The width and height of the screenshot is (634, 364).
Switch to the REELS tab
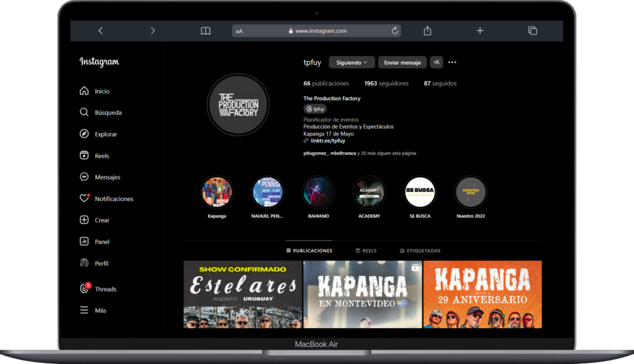[x=366, y=251]
